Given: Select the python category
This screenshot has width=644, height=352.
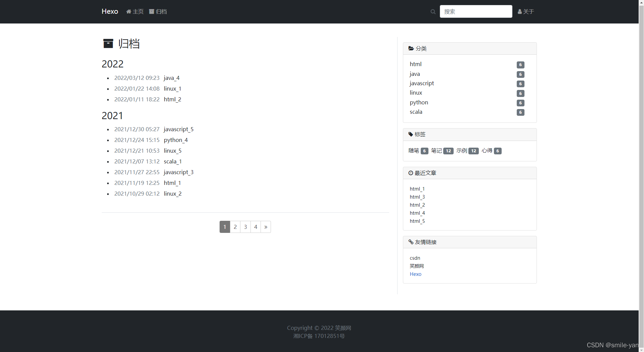Looking at the screenshot, I should point(419,102).
